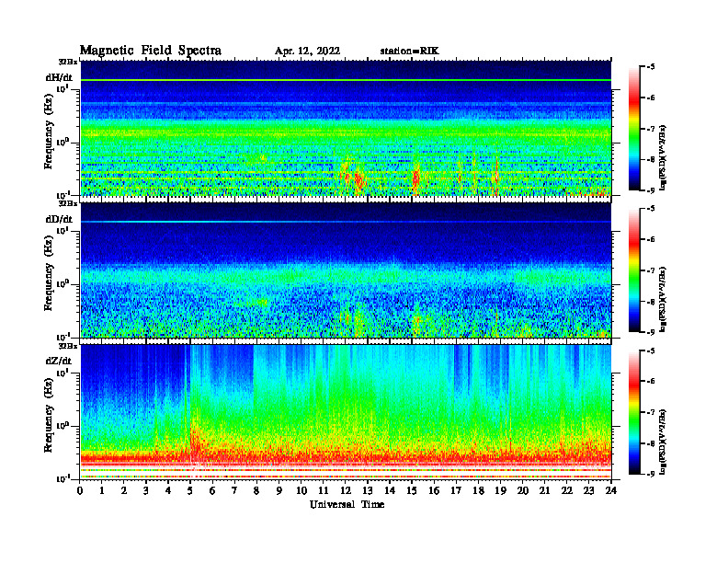Click hour tick label 18 on time axis
The image size is (728, 563).
(478, 490)
